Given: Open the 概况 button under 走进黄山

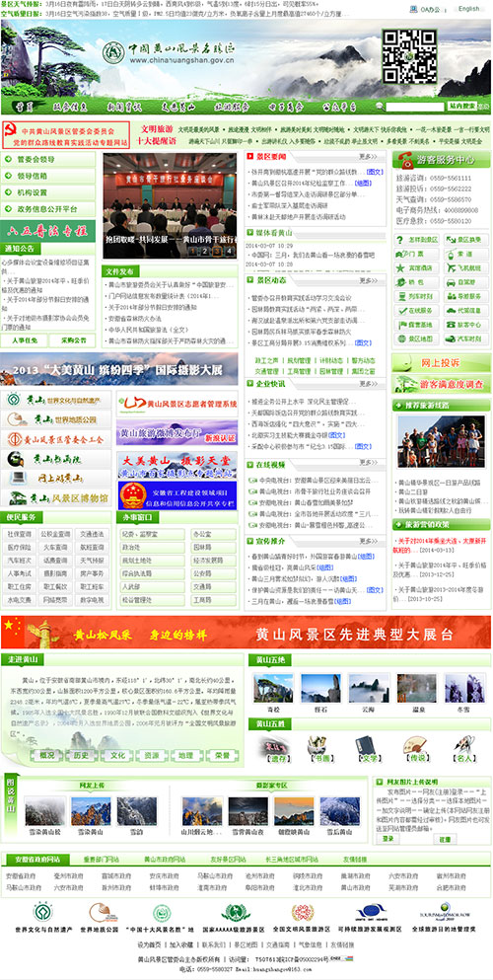Looking at the screenshot, I should (47, 755).
